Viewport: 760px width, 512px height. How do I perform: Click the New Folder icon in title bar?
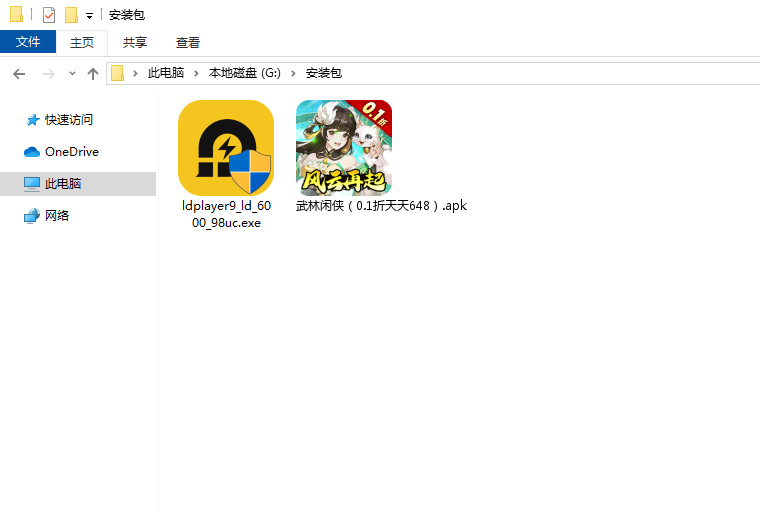pos(71,15)
